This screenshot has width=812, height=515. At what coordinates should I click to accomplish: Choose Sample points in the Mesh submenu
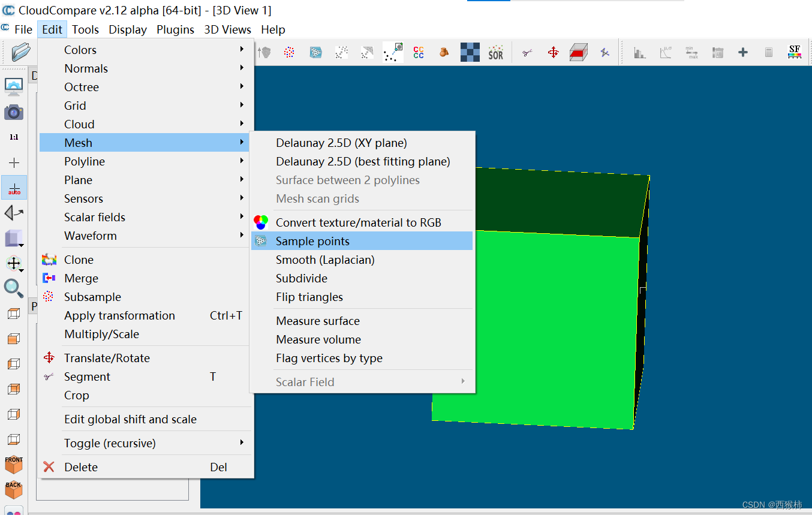pyautogui.click(x=362, y=241)
